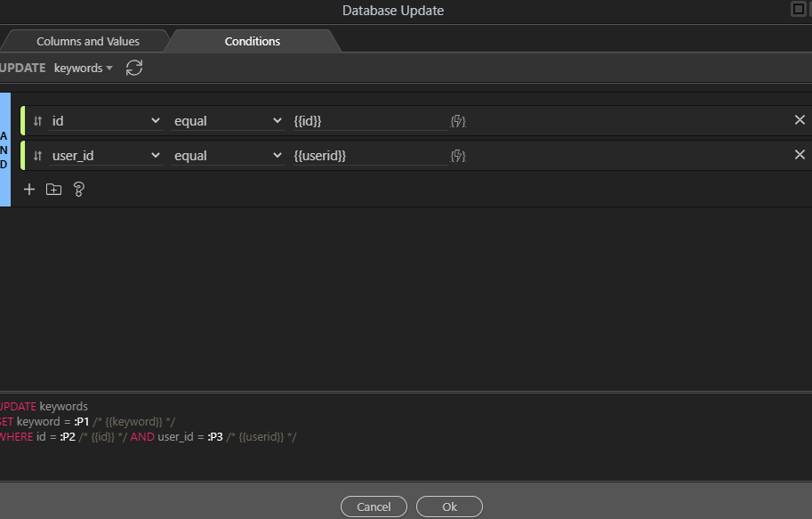This screenshot has height=519, width=812.
Task: Open dynamic data picker for {{userid}} value
Action: pyautogui.click(x=458, y=156)
